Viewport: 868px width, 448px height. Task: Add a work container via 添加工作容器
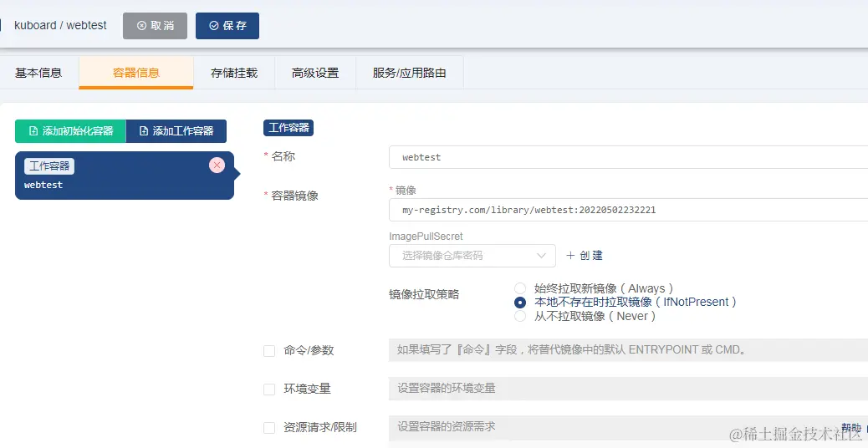coord(176,131)
